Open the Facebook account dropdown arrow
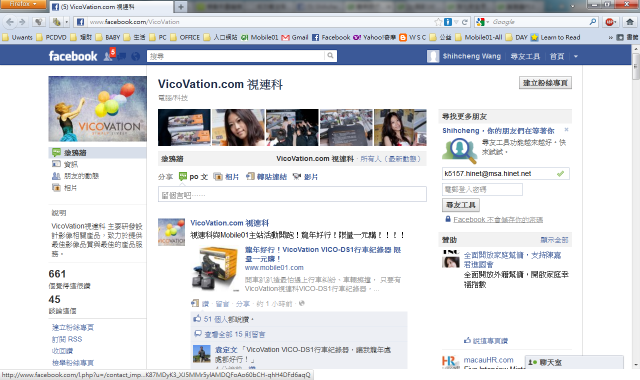Image resolution: width=640 pixels, height=380 pixels. tap(576, 56)
